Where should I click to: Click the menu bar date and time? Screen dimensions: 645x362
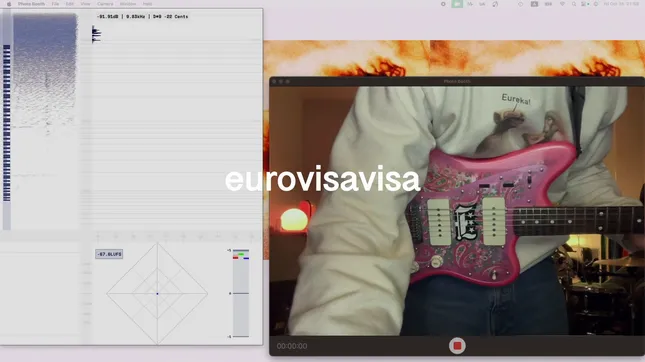point(621,4)
